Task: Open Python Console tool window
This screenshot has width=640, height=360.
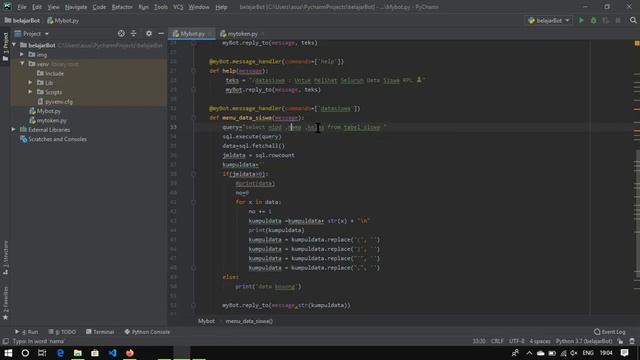Action: pyautogui.click(x=147, y=332)
